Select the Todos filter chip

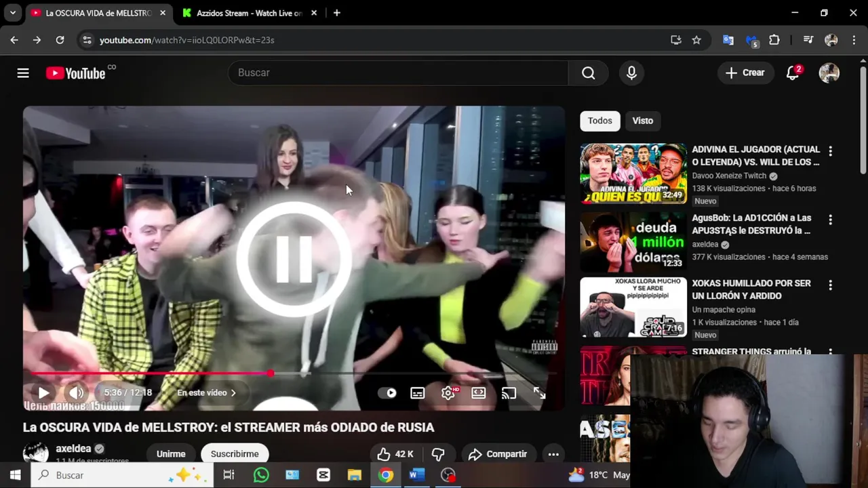point(599,121)
